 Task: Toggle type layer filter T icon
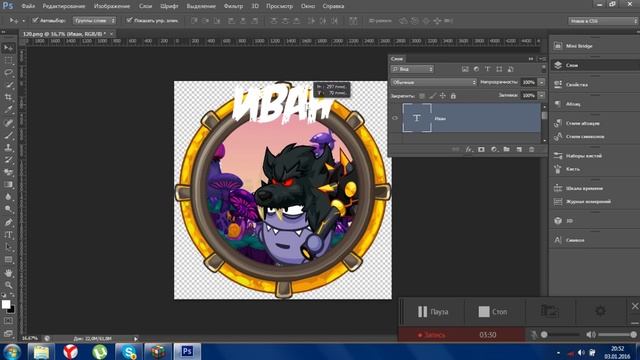pyautogui.click(x=487, y=69)
